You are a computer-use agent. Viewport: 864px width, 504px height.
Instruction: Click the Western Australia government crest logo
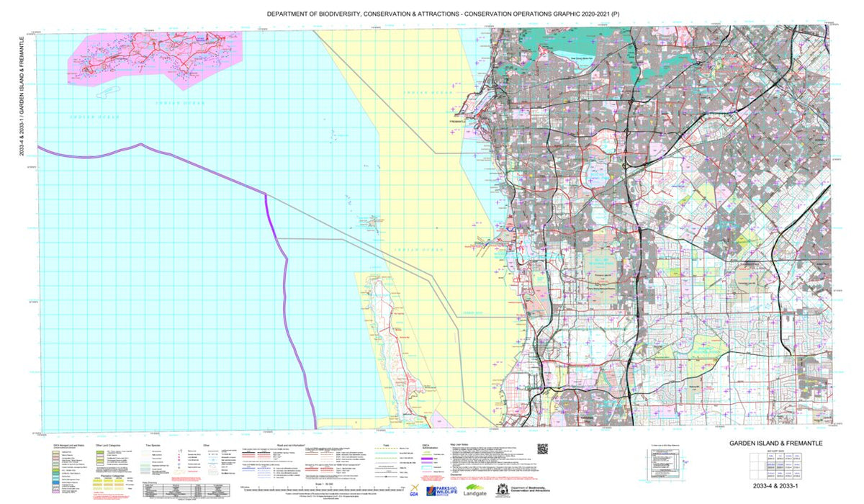coord(503,490)
